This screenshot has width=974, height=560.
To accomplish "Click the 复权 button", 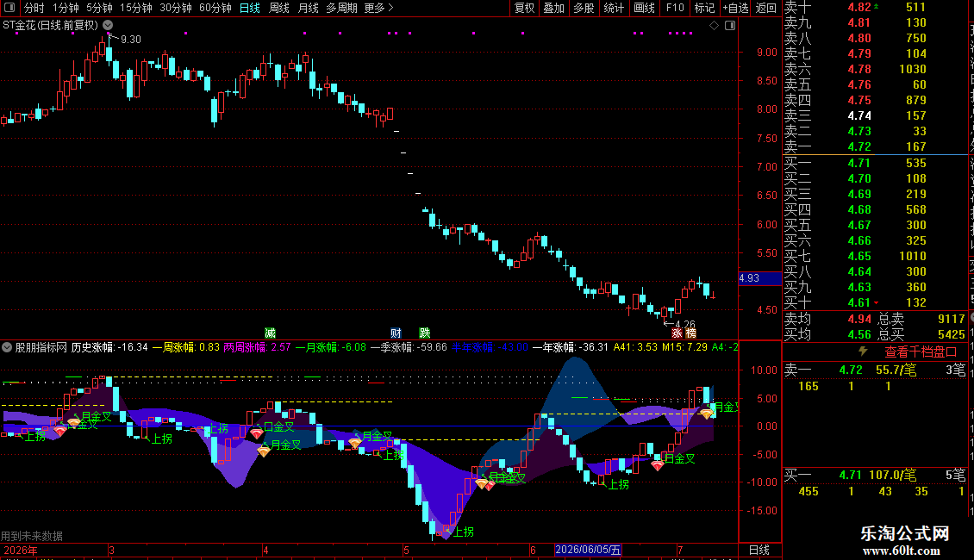I will coord(524,8).
